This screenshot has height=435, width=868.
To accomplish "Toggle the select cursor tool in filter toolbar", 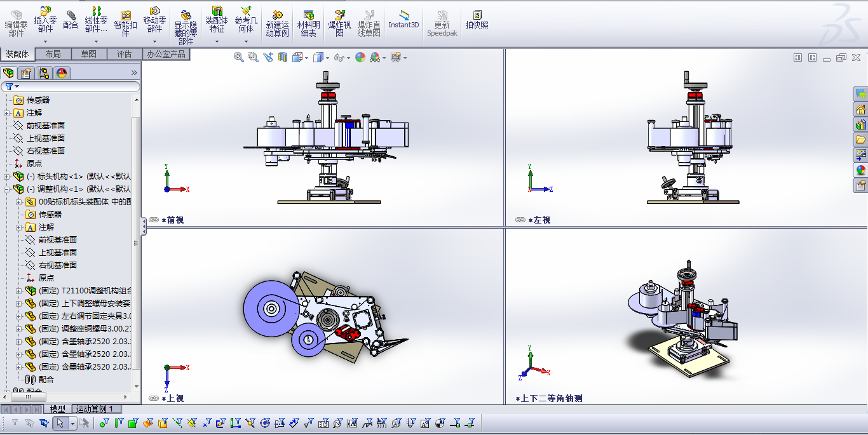I will point(60,423).
